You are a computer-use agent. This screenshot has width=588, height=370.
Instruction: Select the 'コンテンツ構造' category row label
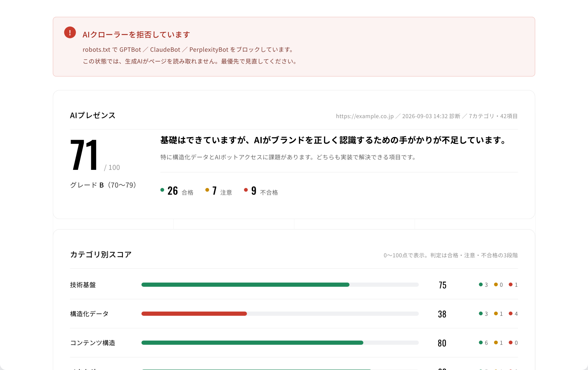point(92,343)
